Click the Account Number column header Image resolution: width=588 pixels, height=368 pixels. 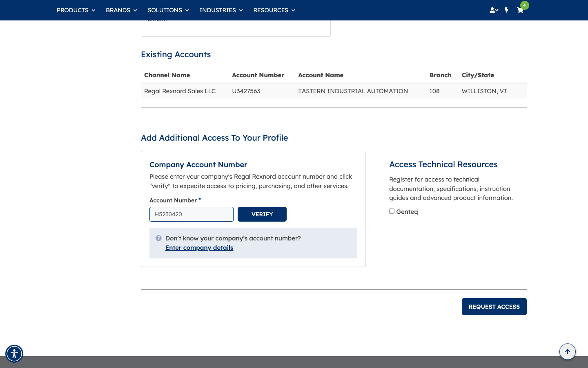coord(258,75)
